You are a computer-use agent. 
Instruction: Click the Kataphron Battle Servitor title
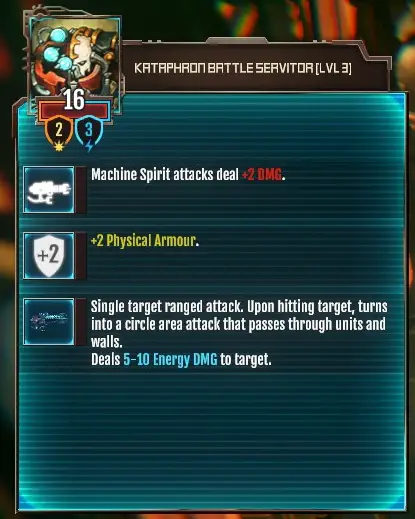223,68
